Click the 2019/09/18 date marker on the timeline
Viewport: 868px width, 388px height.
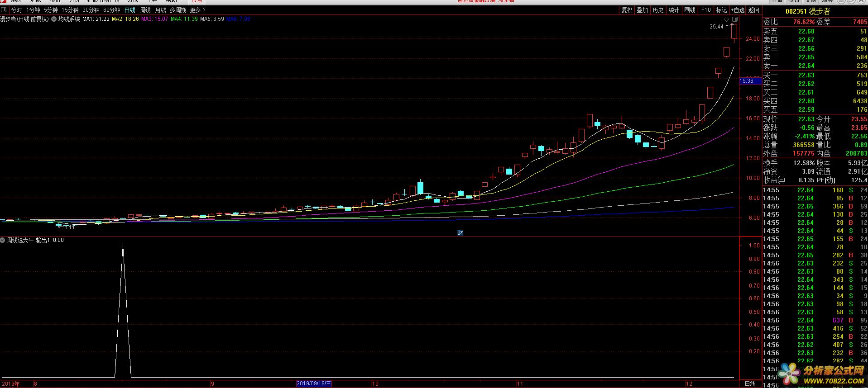314,383
